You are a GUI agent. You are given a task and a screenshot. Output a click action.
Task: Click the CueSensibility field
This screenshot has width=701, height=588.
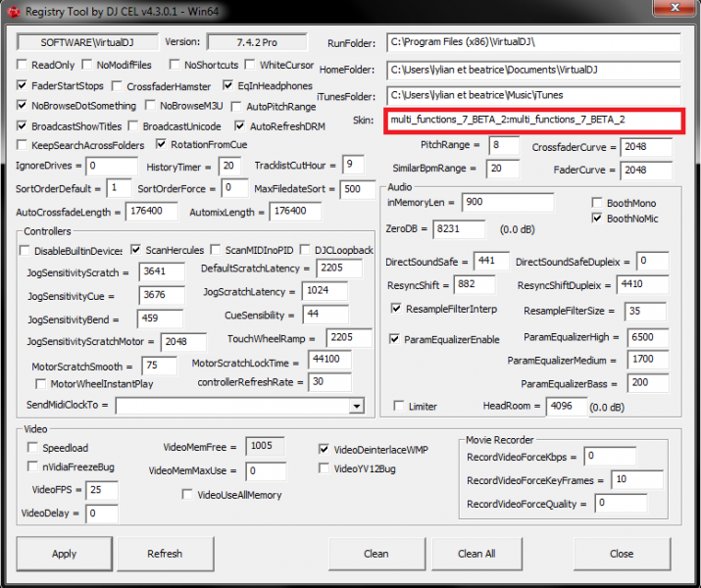[x=325, y=315]
